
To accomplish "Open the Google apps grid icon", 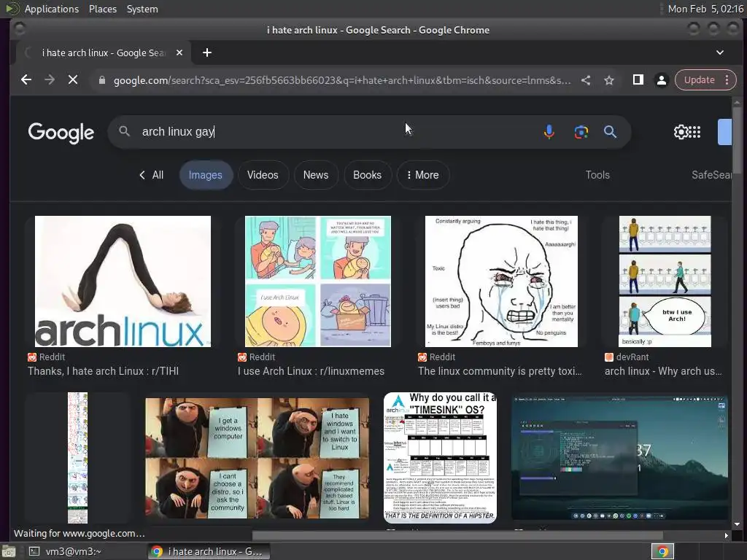I will pos(694,132).
